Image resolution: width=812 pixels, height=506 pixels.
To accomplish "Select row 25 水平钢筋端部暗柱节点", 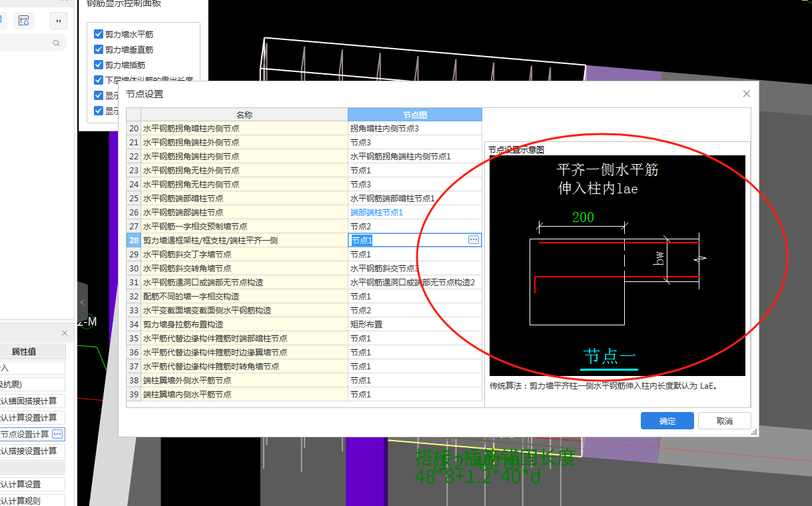I will [x=244, y=198].
